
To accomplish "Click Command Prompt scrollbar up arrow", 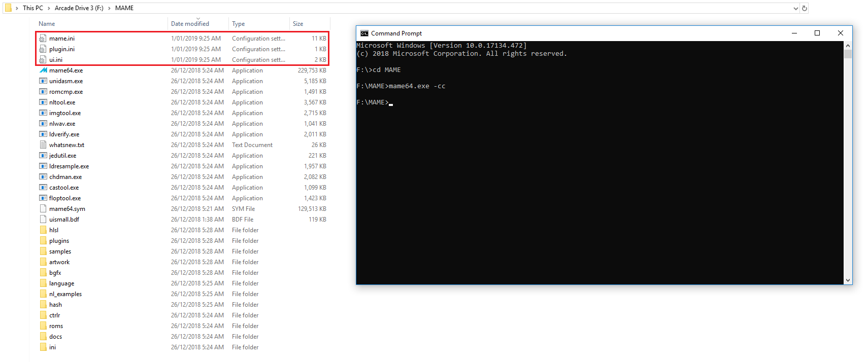I will 848,46.
